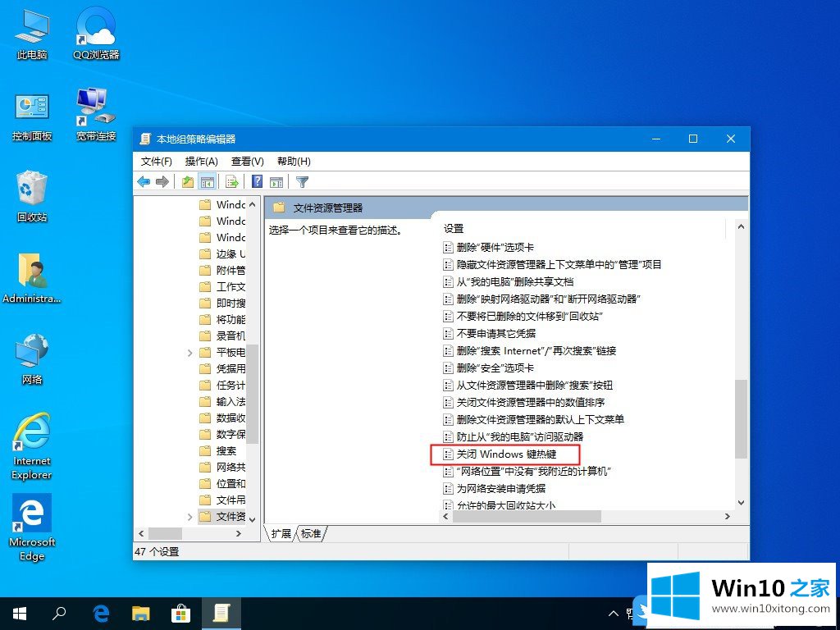The image size is (840, 630).
Task: Click the settings list horizontal scrollbar thumb
Action: [x=527, y=517]
